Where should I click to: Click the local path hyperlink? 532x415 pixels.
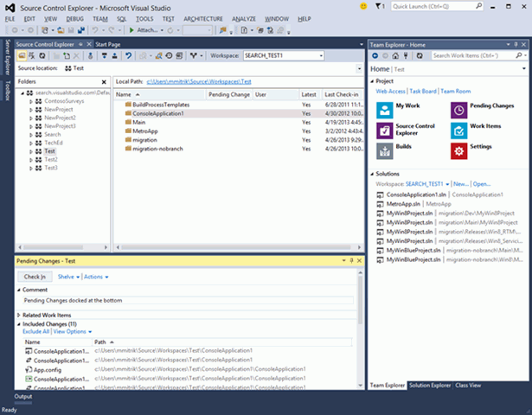tap(199, 82)
